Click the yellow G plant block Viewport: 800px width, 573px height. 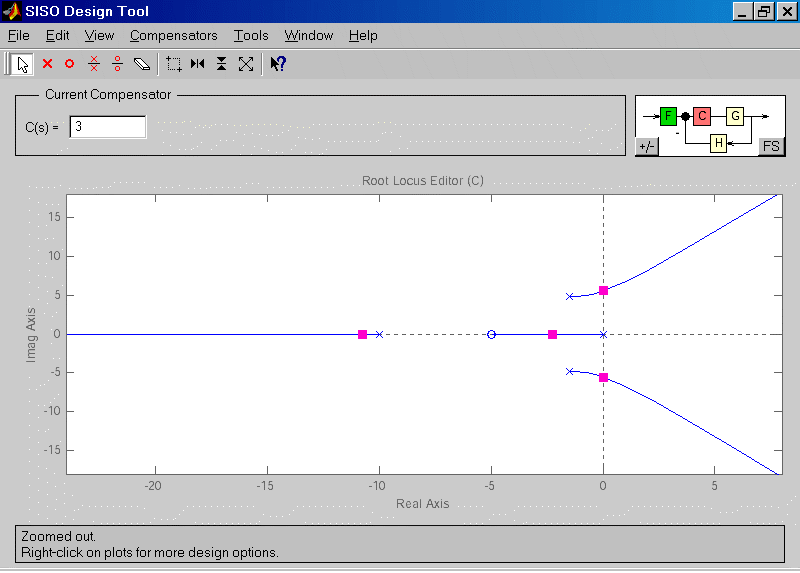point(735,116)
